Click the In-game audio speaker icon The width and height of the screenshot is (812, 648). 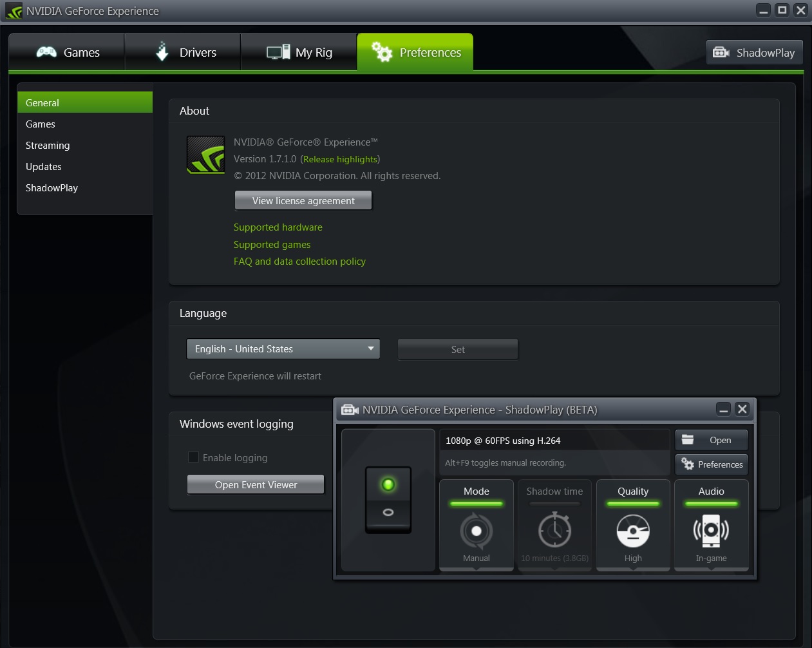[711, 530]
